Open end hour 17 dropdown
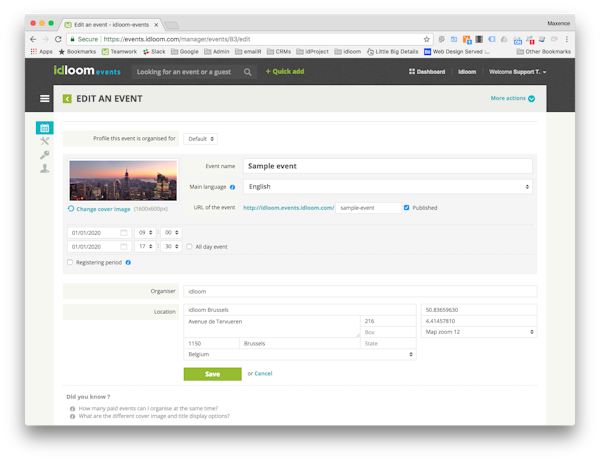600x461 pixels. click(145, 247)
